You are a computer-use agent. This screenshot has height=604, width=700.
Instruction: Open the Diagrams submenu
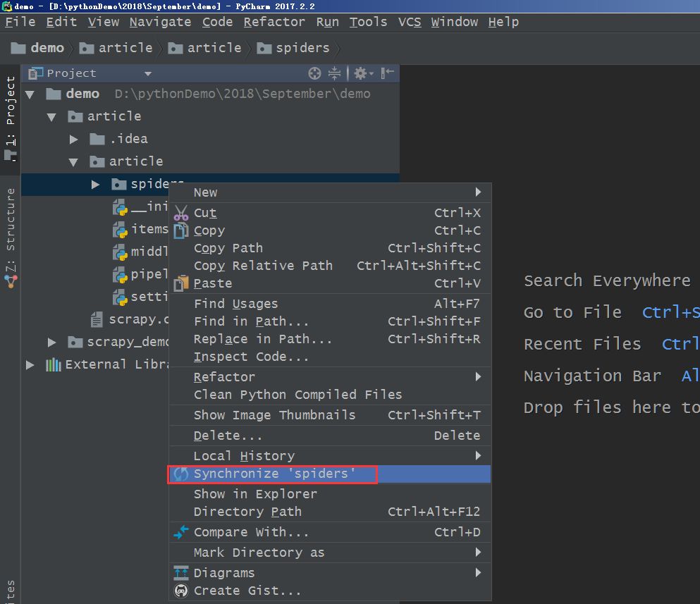[330, 573]
